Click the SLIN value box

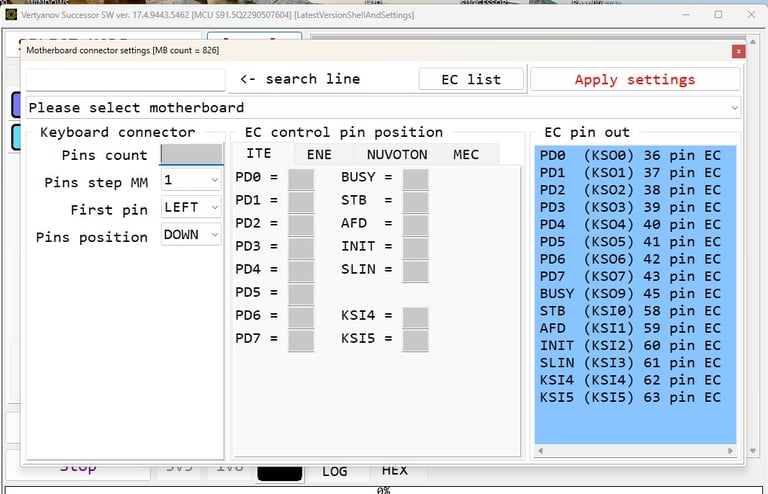[x=415, y=271]
